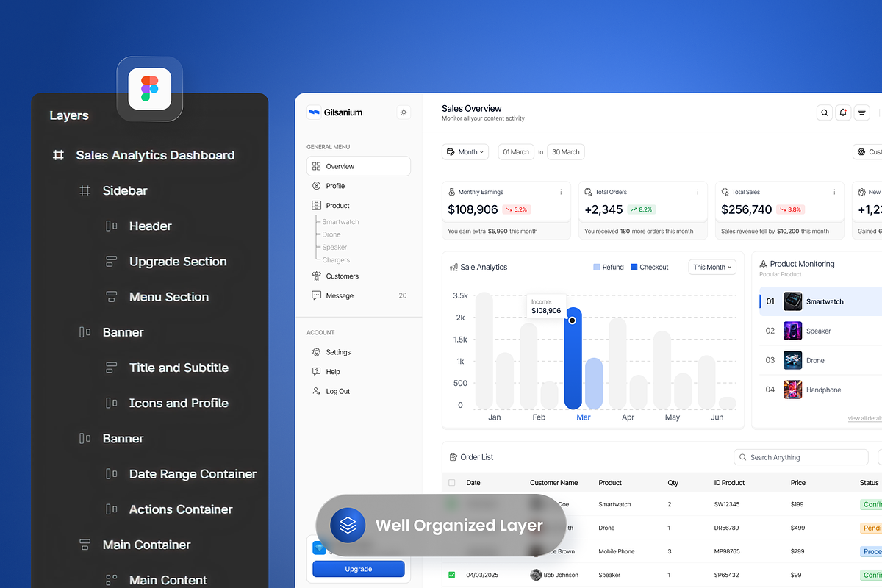This screenshot has width=882, height=588.
Task: Click the Sidebar layer frame icon
Action: [x=85, y=190]
